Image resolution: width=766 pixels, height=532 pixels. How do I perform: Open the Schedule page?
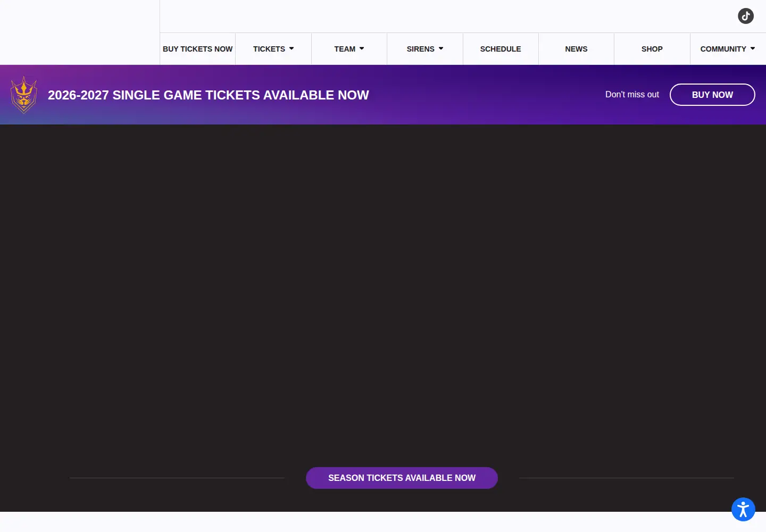(x=501, y=49)
